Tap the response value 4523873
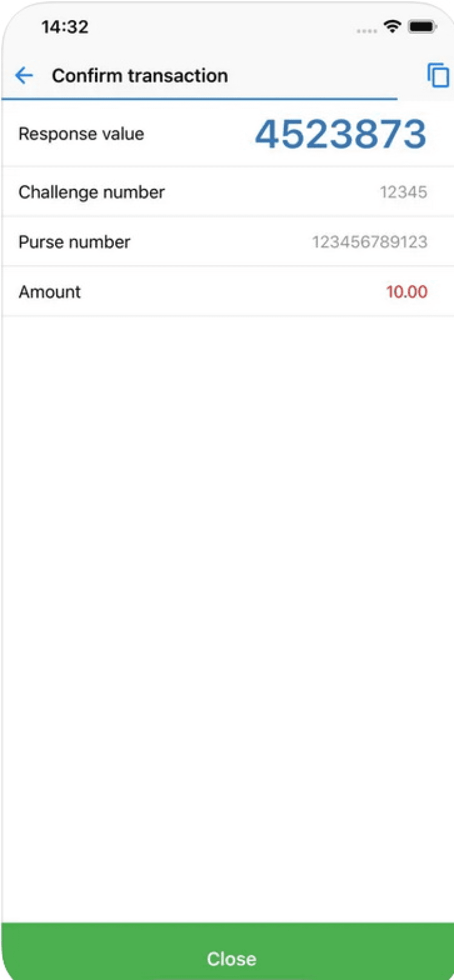 coord(341,134)
